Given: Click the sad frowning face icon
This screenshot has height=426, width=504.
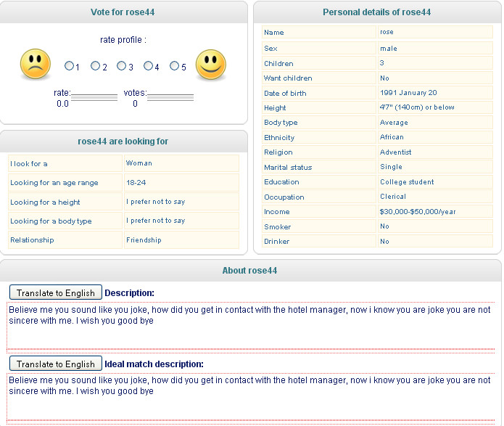Looking at the screenshot, I should tap(35, 65).
